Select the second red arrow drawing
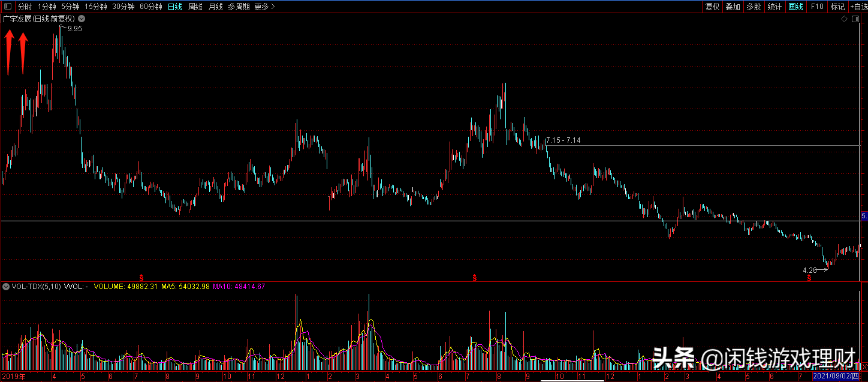Screen dimensions: 868x382 point(23,53)
